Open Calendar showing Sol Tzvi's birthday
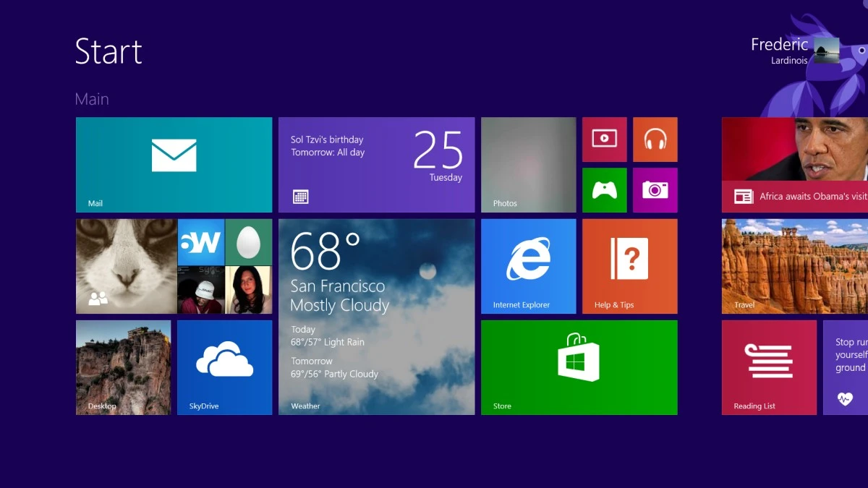 (376, 165)
